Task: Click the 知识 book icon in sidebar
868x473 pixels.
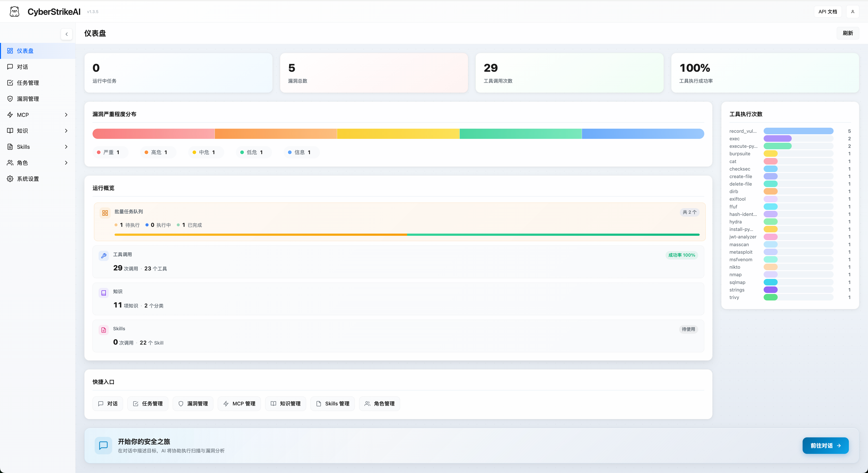Action: point(10,131)
